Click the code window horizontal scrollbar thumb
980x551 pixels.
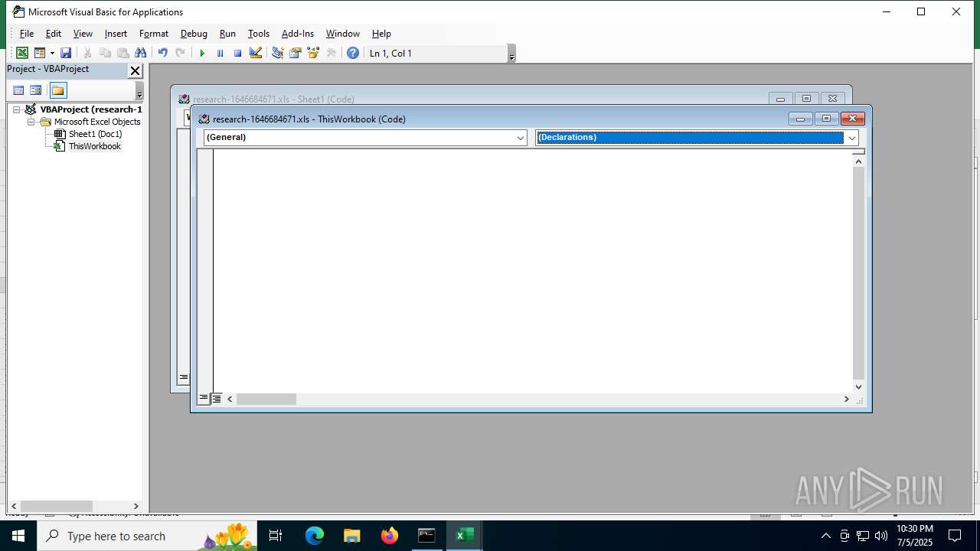(x=266, y=399)
